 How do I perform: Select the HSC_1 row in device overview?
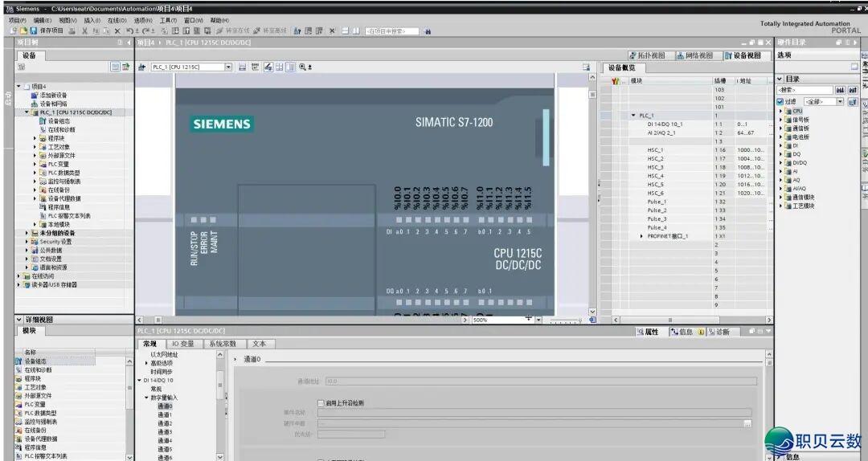pyautogui.click(x=686, y=150)
